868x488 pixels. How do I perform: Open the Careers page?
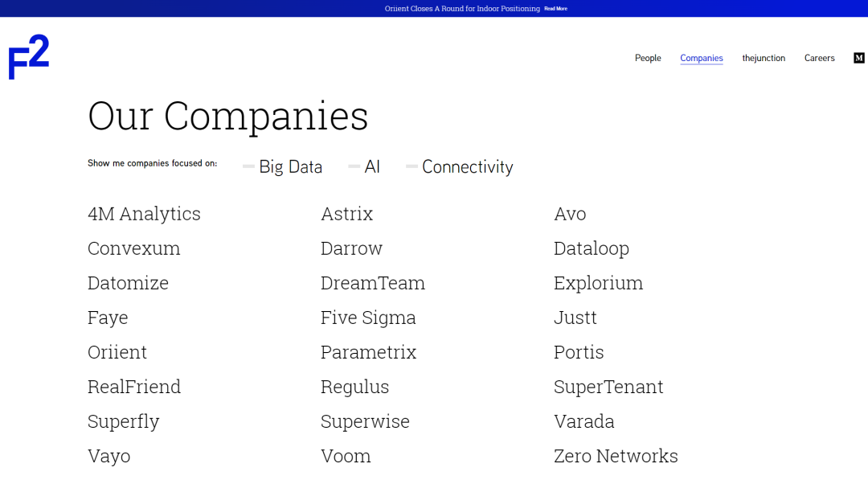[819, 58]
